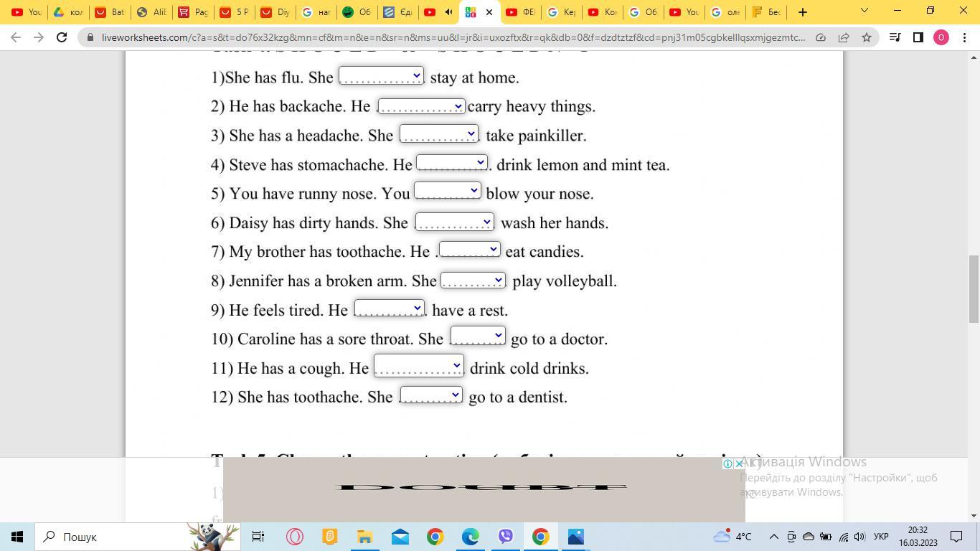Open dropdown for sentence 8 about broken arm
Viewport: 980px width, 551px height.
tap(473, 280)
